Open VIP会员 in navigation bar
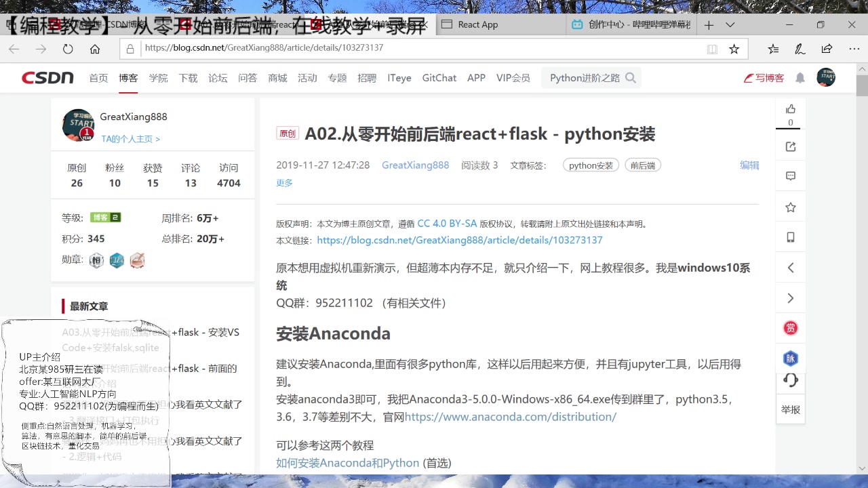This screenshot has height=488, width=868. point(513,78)
